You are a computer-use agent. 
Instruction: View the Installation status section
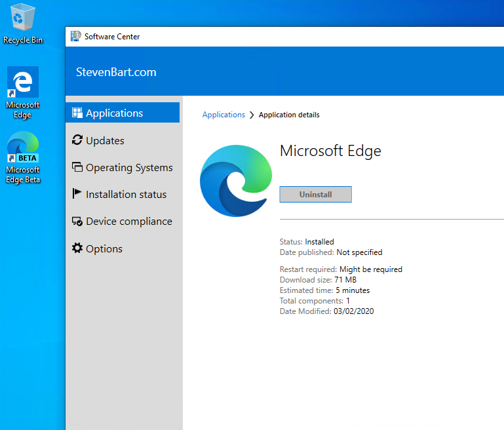(x=123, y=194)
